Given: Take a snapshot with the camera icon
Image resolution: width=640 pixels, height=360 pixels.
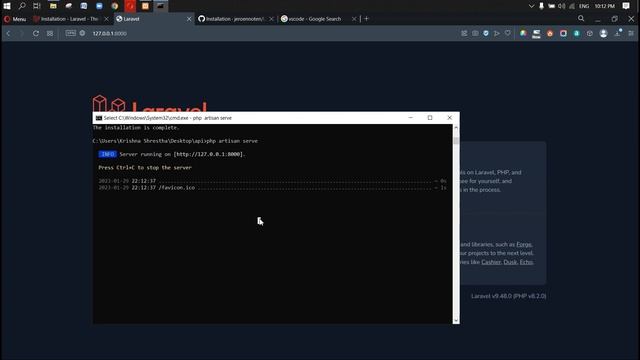Looking at the screenshot, I should 475,33.
